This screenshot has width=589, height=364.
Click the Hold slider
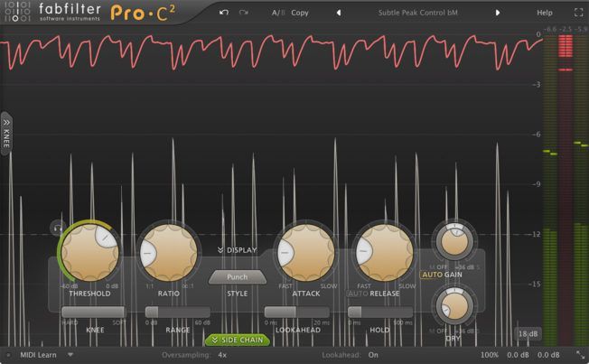tap(380, 313)
